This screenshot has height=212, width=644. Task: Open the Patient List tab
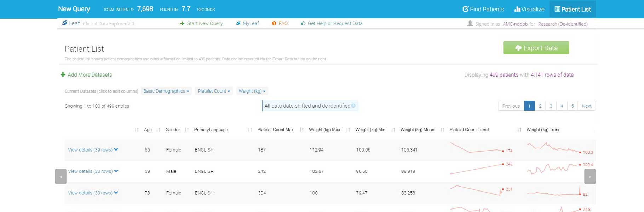coord(573,9)
